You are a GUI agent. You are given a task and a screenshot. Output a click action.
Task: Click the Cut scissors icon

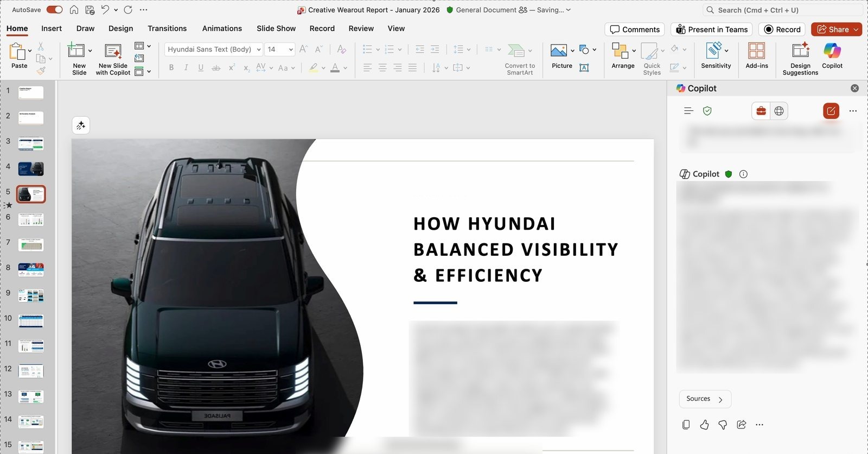coord(41,47)
